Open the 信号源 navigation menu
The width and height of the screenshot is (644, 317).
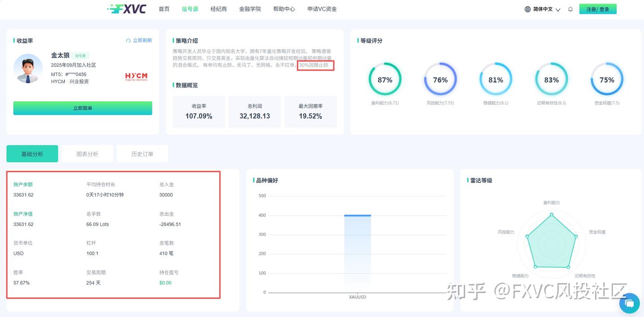(x=190, y=9)
